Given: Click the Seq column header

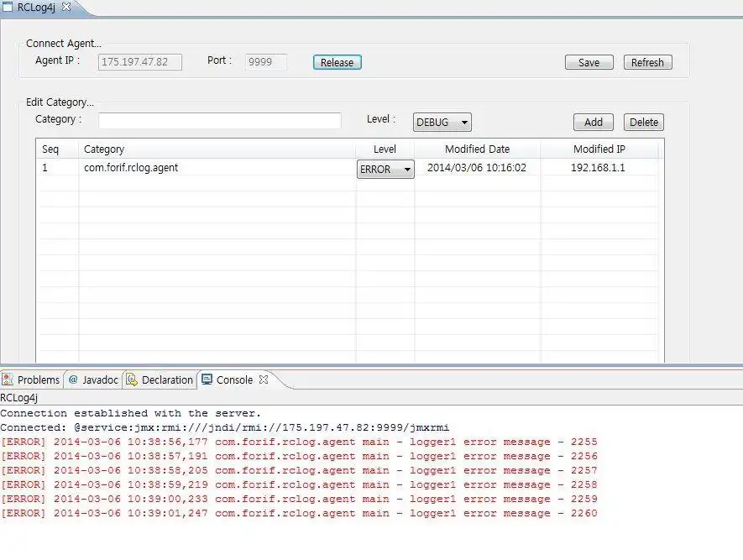Looking at the screenshot, I should 57,149.
